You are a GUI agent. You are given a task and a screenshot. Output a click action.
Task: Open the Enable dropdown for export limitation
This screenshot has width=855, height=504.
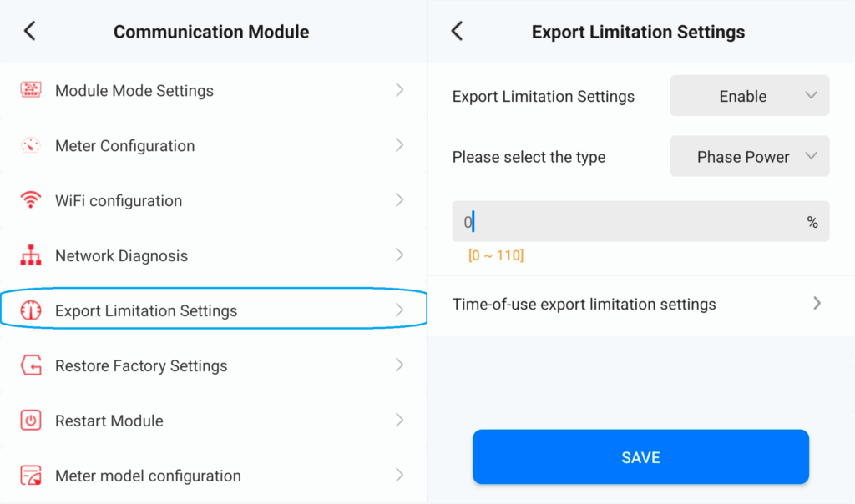click(x=749, y=96)
